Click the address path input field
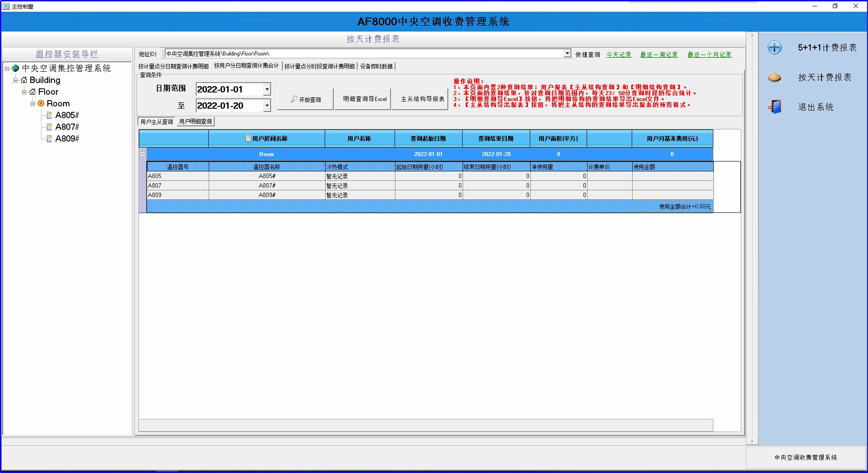Image resolution: width=868 pixels, height=474 pixels. tap(364, 53)
